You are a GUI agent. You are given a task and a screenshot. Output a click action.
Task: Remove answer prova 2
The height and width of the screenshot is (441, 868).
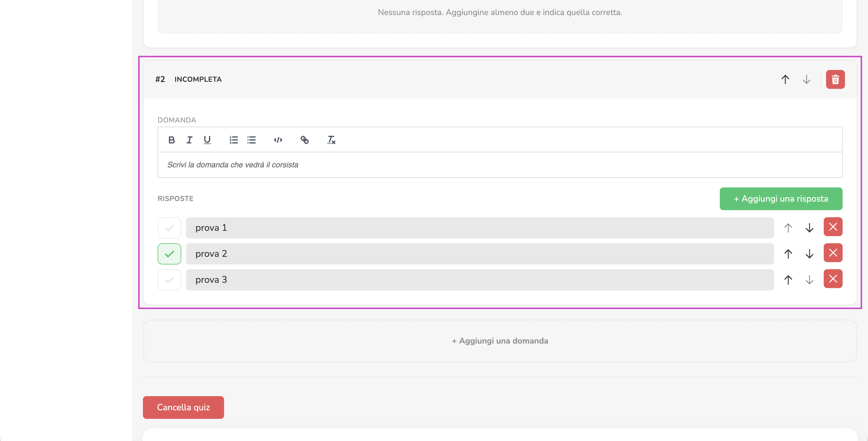pos(833,253)
